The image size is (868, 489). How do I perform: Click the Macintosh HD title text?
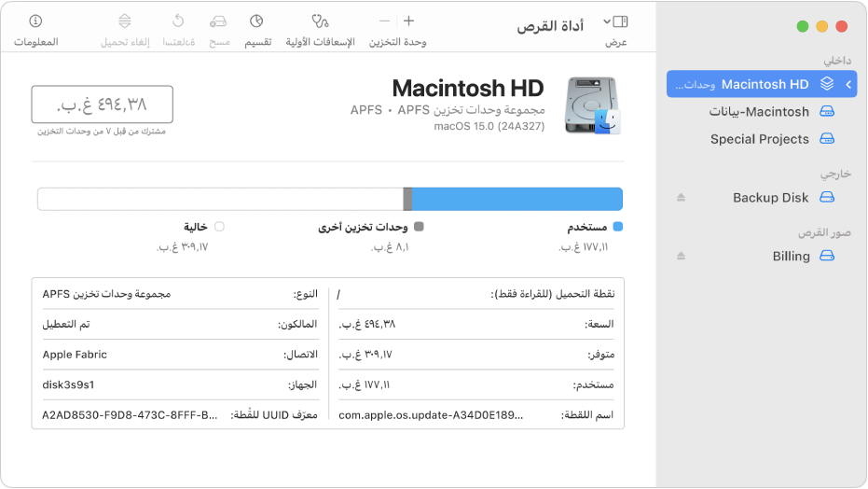tap(468, 88)
